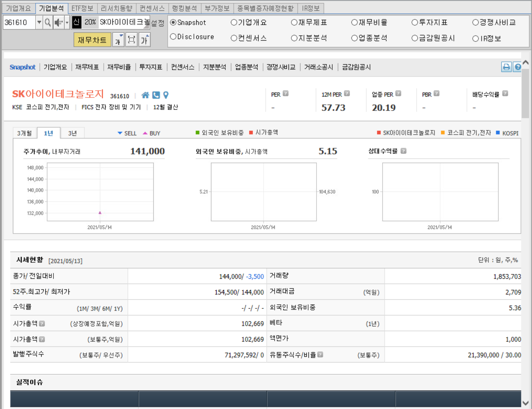Open the 경쟁사비교 link in sub-navigation
532x409 pixels.
(x=281, y=67)
